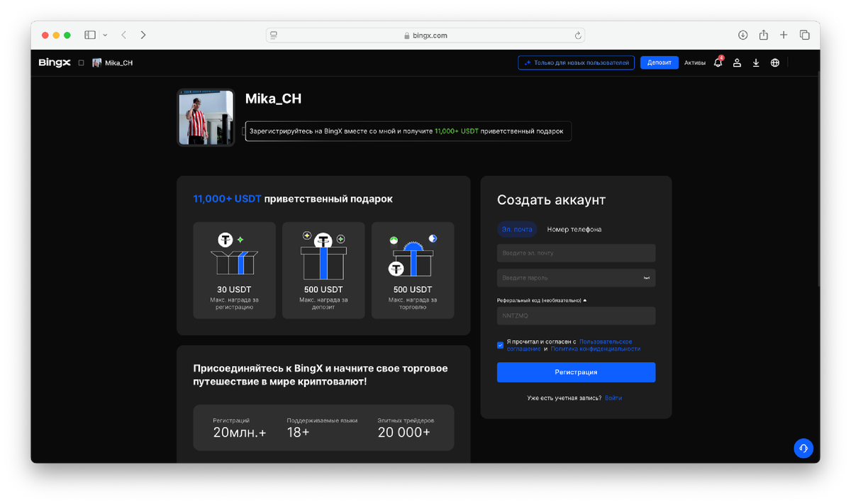Screen dimensions: 851x504
Task: Click the small square icon beside BingX logo
Action: [x=81, y=63]
